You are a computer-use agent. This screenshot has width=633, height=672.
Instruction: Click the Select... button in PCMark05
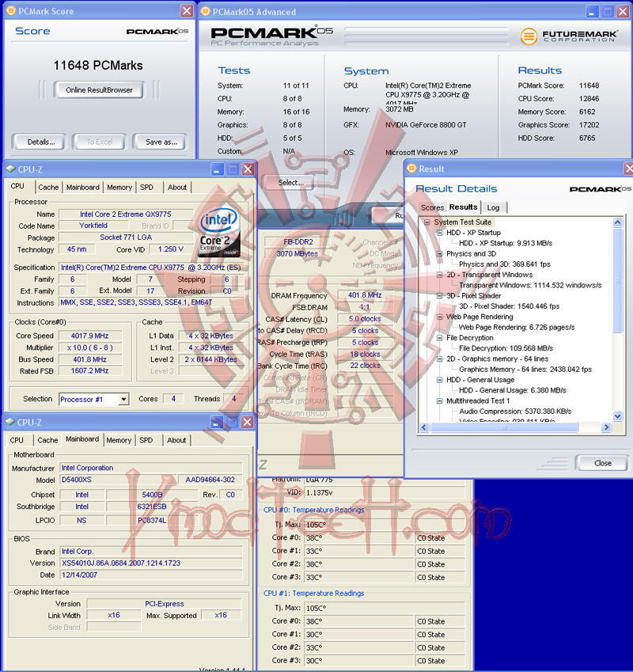[x=291, y=183]
